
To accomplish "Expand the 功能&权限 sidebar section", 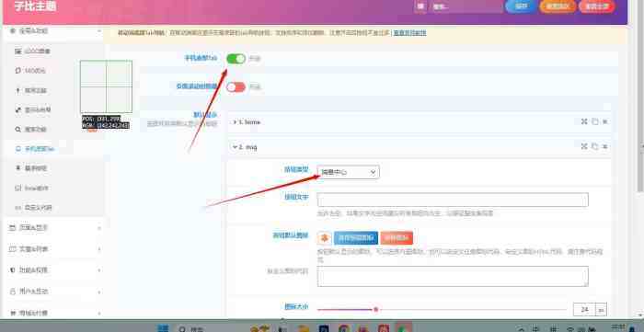I will point(53,270).
